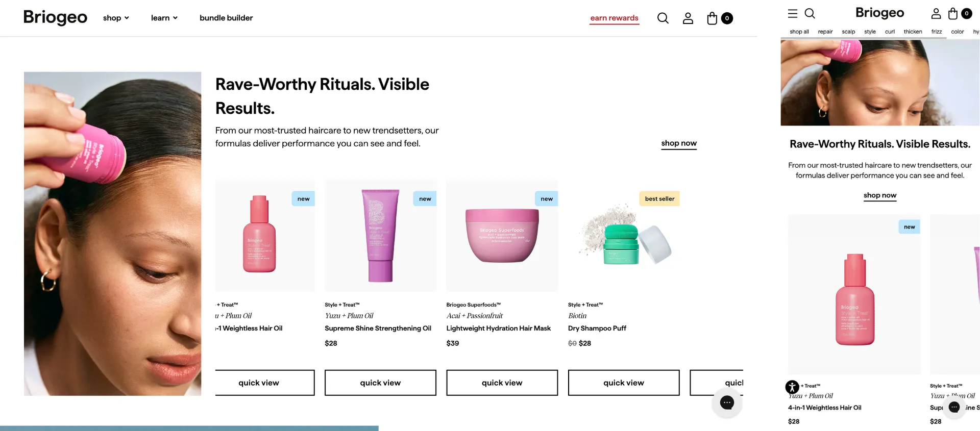
Task: Select the frizz category tab
Action: (x=937, y=32)
